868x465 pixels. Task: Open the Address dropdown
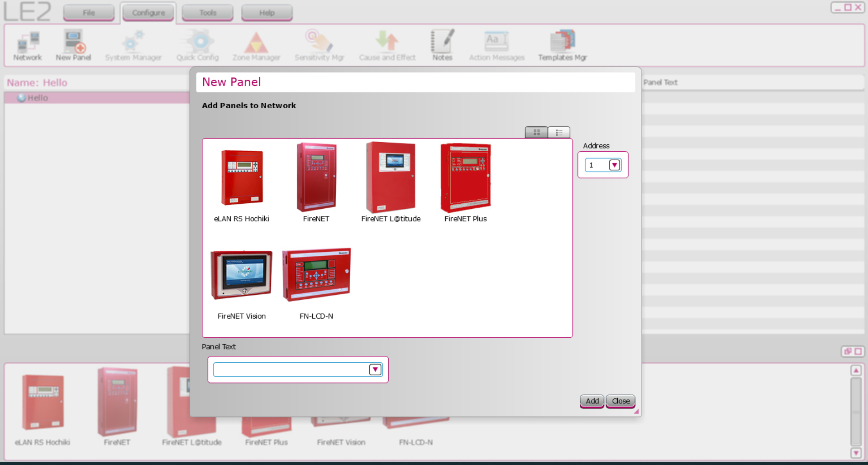tap(615, 165)
